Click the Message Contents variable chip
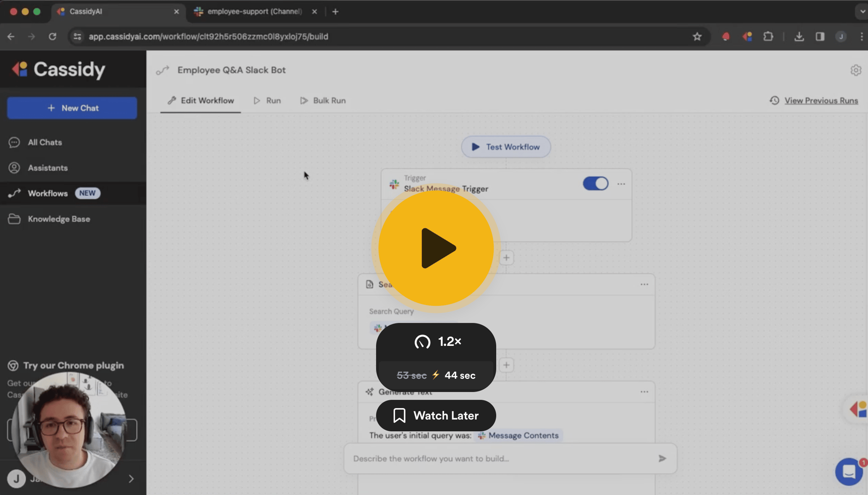868x495 pixels. 519,435
